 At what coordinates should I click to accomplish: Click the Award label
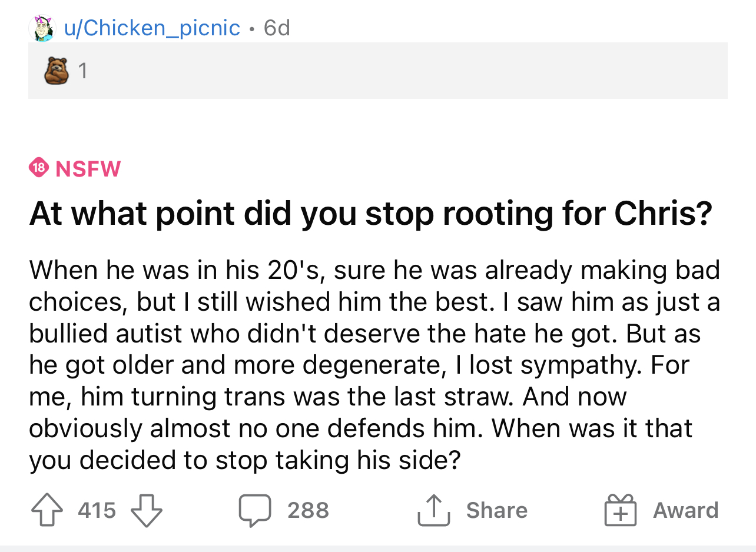tap(686, 510)
